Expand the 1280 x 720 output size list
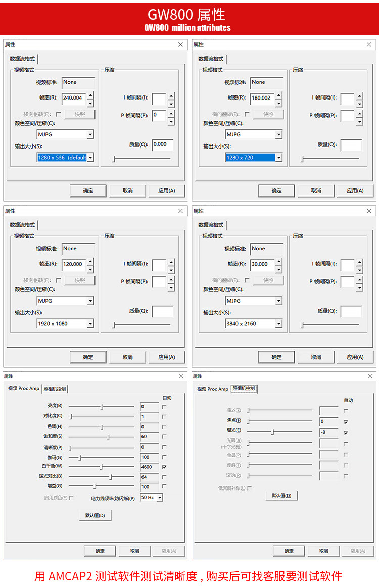Image resolution: width=379 pixels, height=588 pixels. pyautogui.click(x=279, y=158)
